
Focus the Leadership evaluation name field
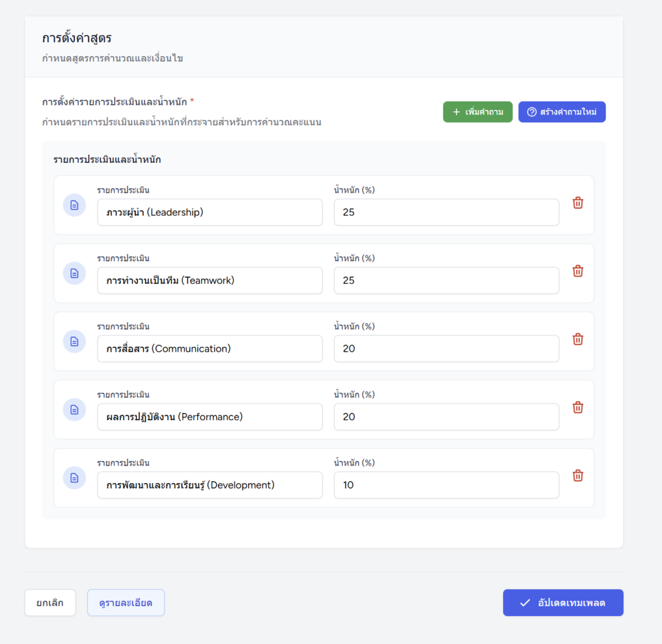210,212
